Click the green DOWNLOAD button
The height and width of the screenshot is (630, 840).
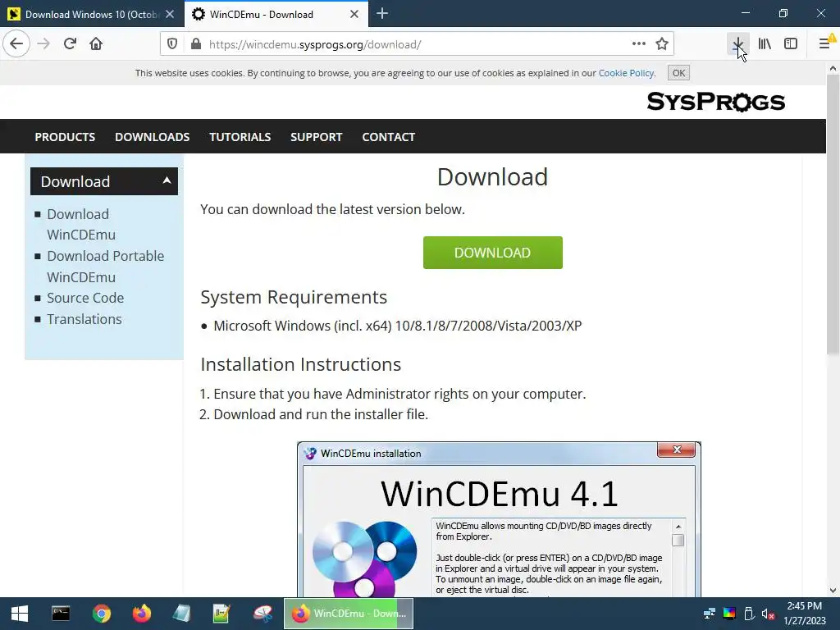492,253
